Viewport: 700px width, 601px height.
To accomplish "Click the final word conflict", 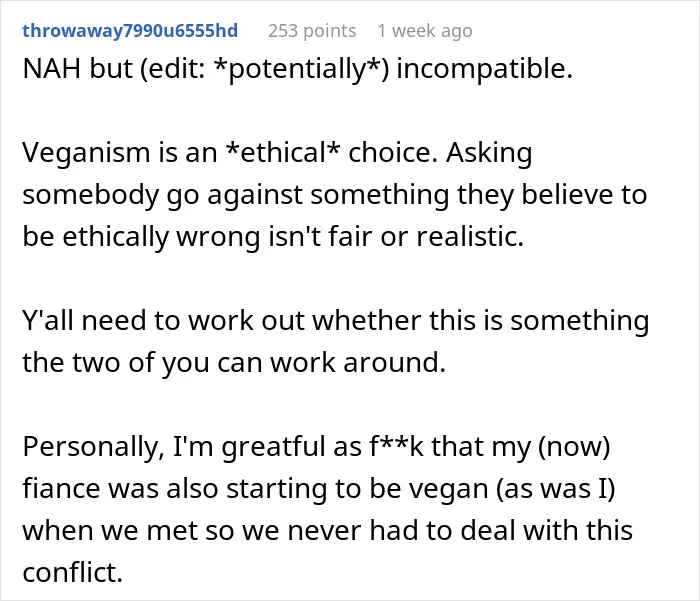I will [x=72, y=572].
